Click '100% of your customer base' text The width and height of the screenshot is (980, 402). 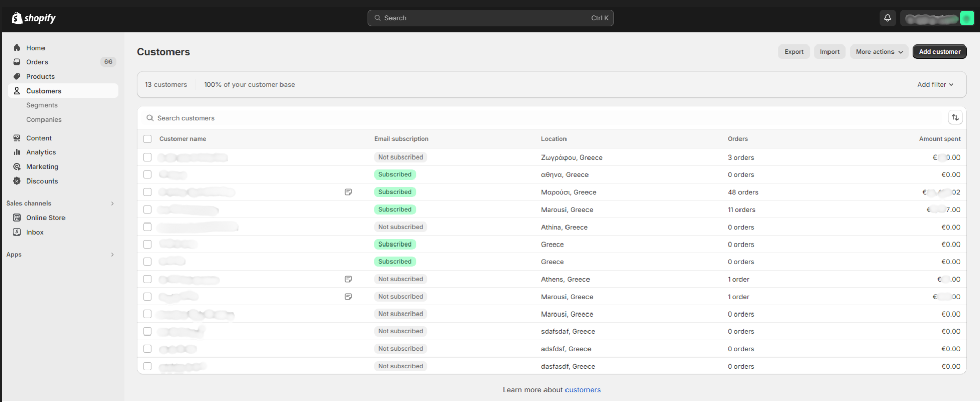[x=249, y=84]
